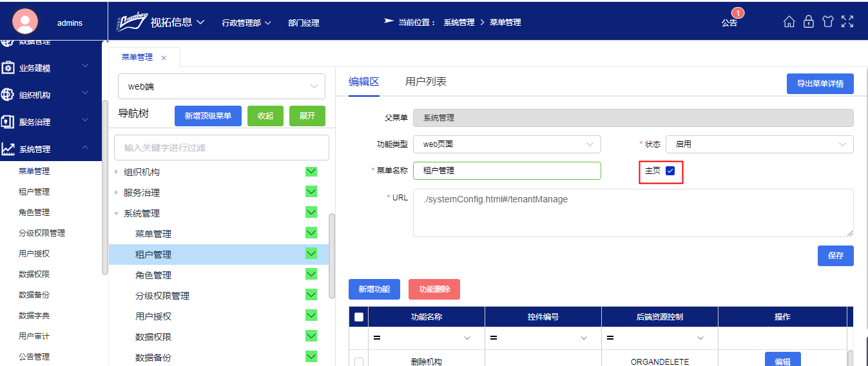This screenshot has height=366, width=868.
Task: Click the 菜单名称 input field
Action: point(507,171)
